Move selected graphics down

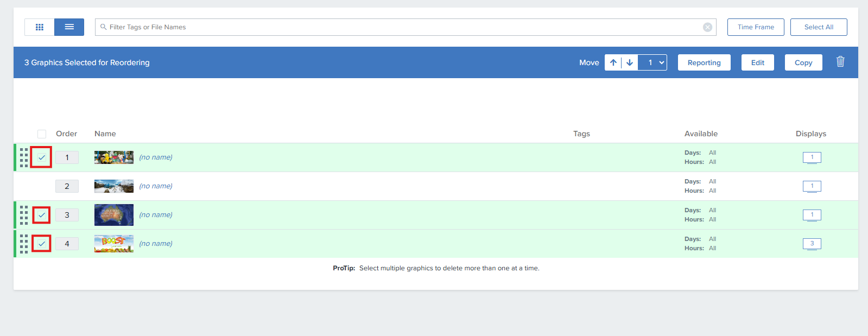coord(630,63)
